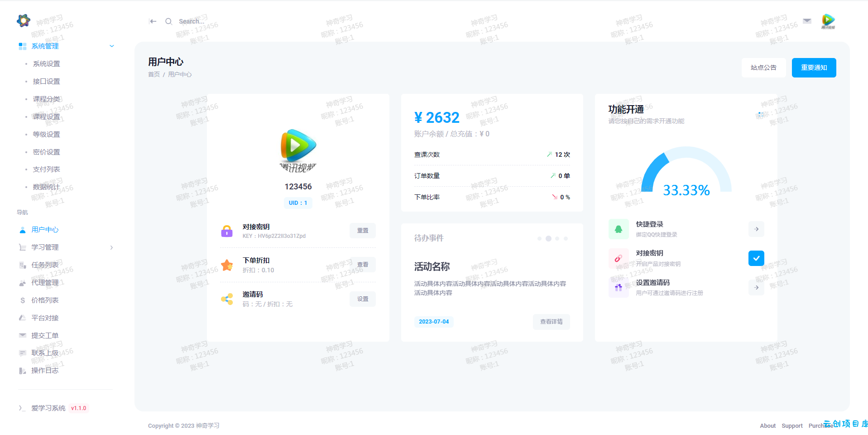The height and width of the screenshot is (435, 868).
Task: Collapse the sidebar with the back arrow icon
Action: point(153,21)
